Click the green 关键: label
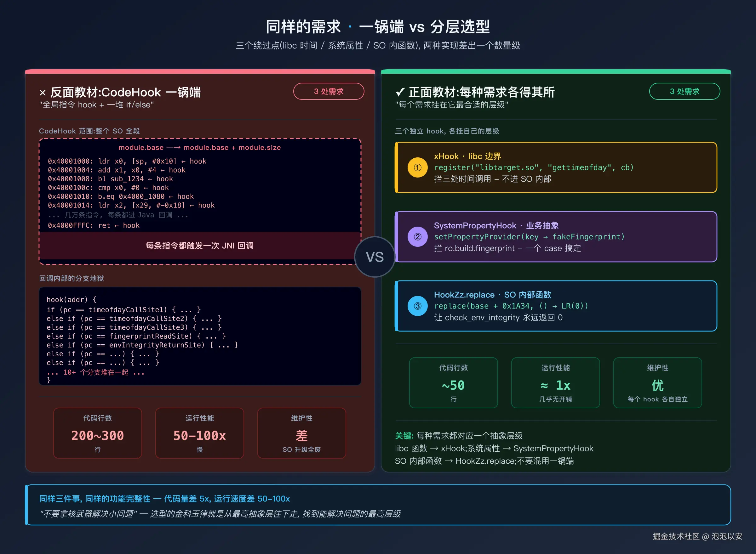The image size is (756, 554). (x=404, y=436)
